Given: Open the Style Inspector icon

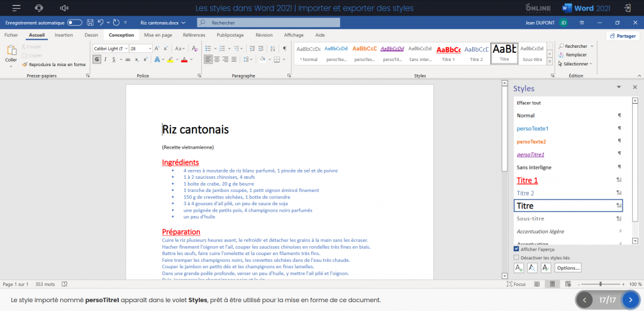Looking at the screenshot, I should 532,268.
